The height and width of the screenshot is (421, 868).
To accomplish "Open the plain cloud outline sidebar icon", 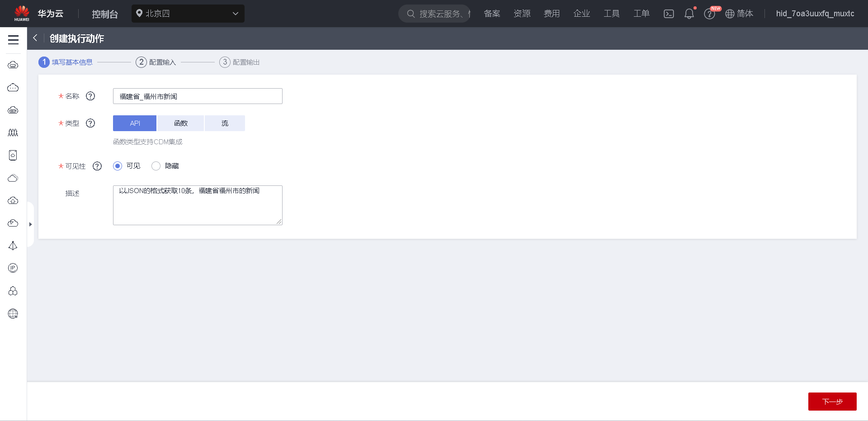I will point(13,178).
